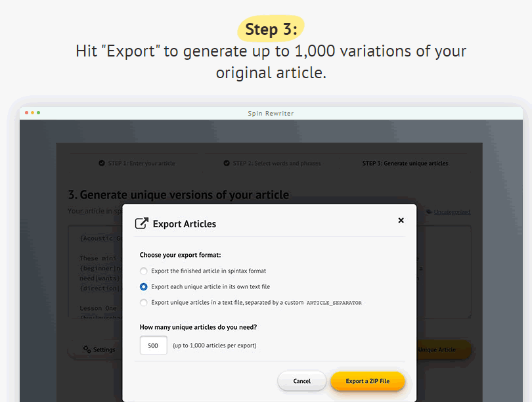Image resolution: width=532 pixels, height=402 pixels.
Task: Open STEP 1: Enter your article tab
Action: click(x=141, y=163)
